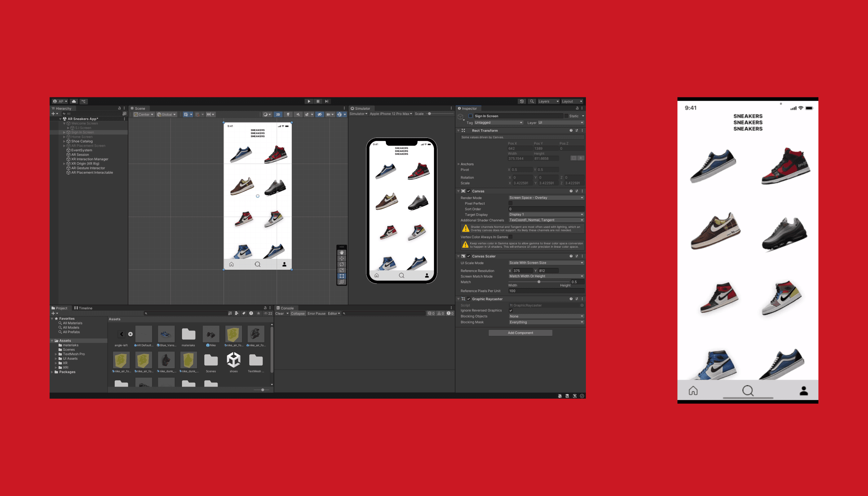Open the Layout dropdown in top toolbar

572,101
